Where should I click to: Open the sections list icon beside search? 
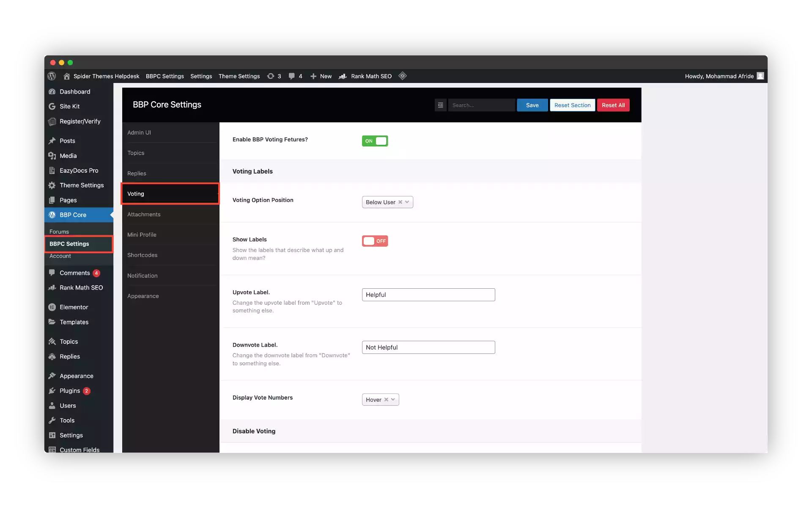[x=440, y=105]
